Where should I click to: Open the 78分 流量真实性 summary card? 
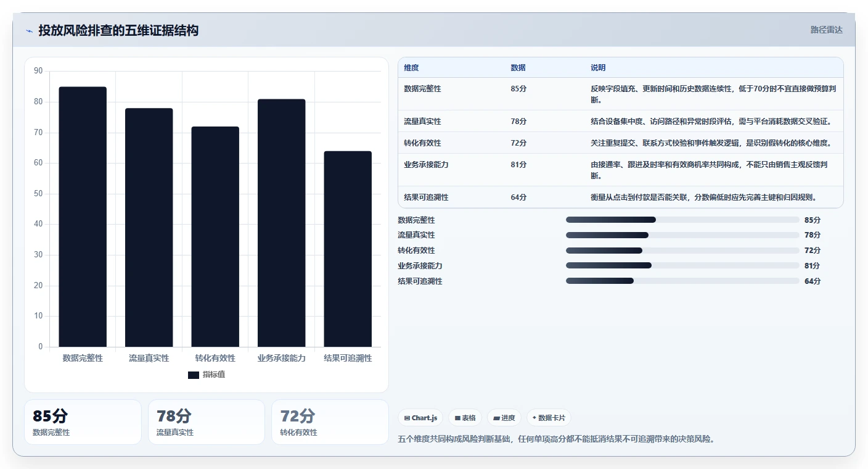(x=207, y=422)
